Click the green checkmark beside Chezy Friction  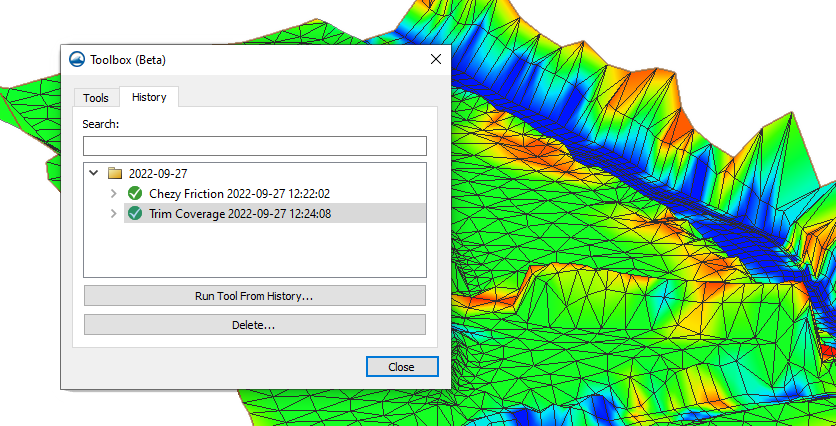click(x=135, y=193)
